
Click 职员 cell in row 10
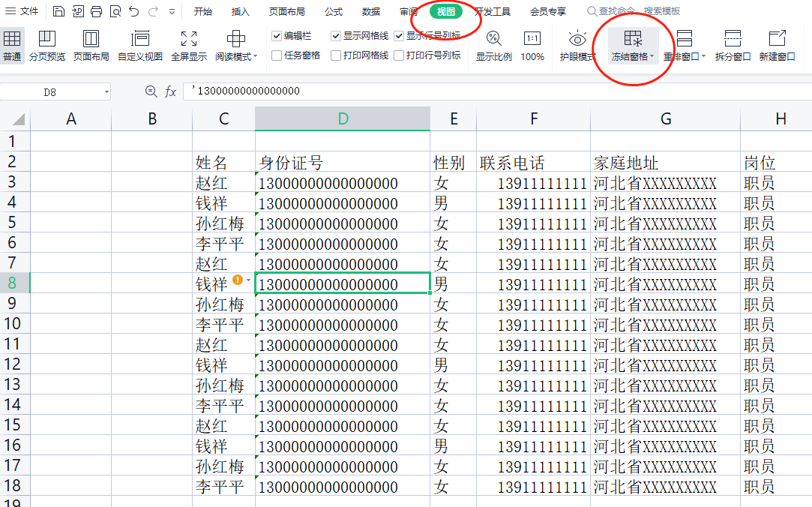tap(776, 324)
